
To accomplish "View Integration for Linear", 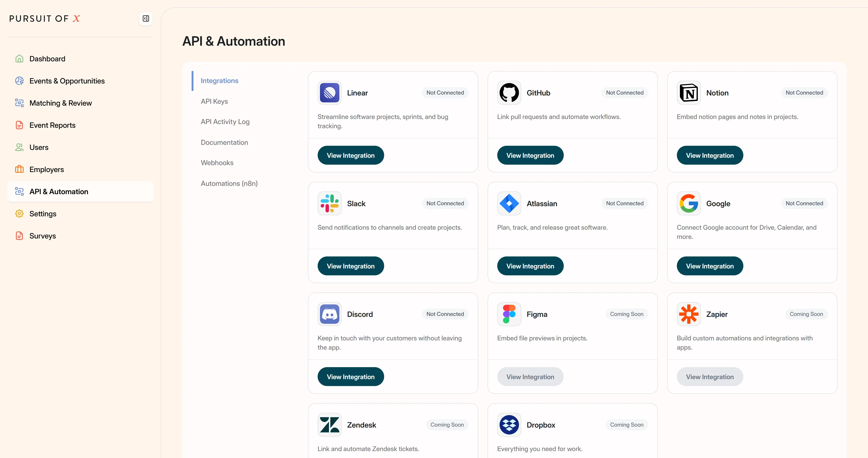I will coord(351,155).
